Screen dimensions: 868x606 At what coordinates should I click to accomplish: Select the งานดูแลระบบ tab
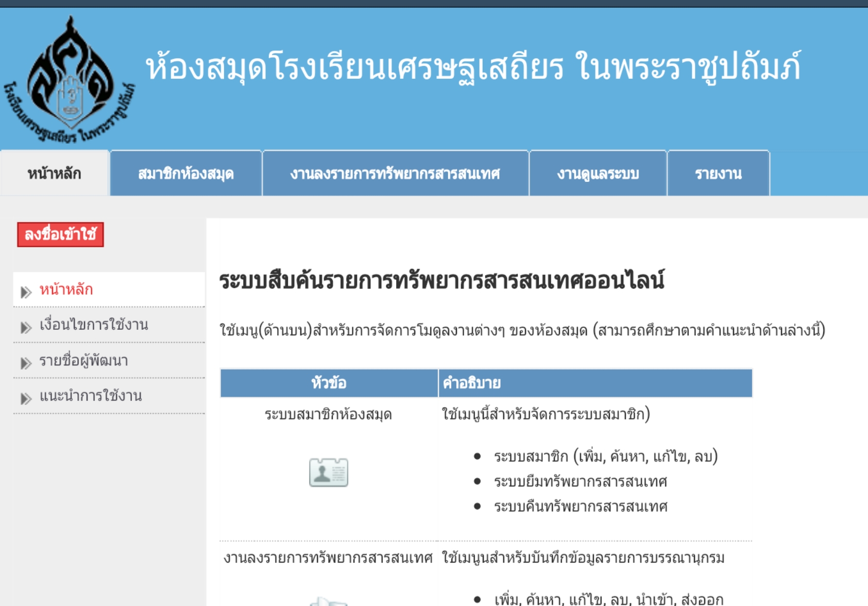tap(598, 174)
